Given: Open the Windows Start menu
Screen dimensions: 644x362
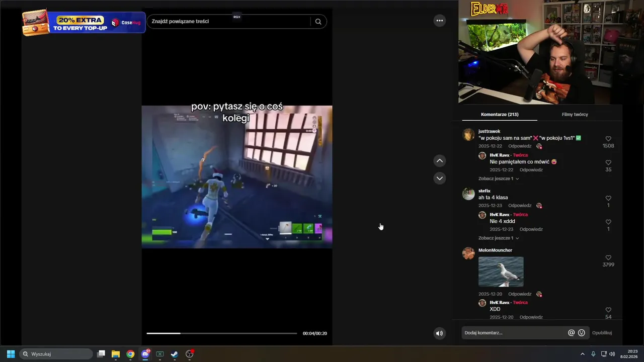Looking at the screenshot, I should click(x=11, y=354).
